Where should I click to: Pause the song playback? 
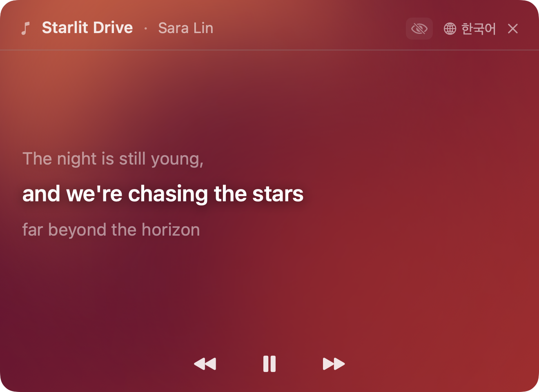pos(269,364)
